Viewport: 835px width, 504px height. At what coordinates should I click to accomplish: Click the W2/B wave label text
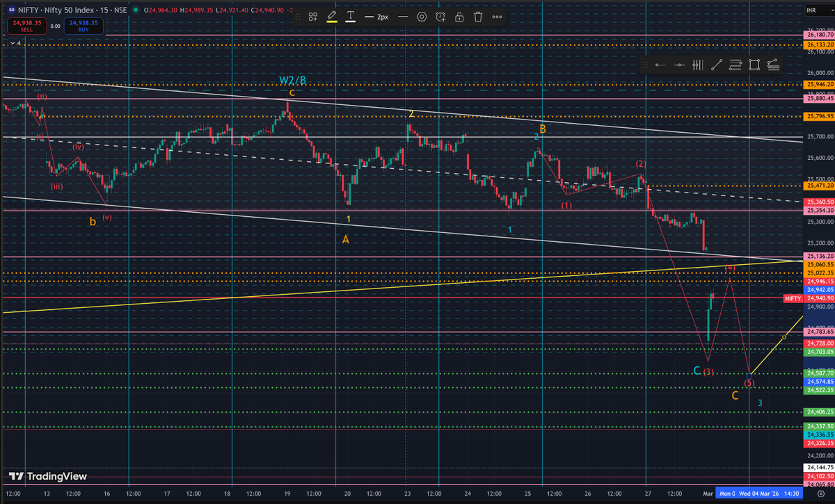292,81
